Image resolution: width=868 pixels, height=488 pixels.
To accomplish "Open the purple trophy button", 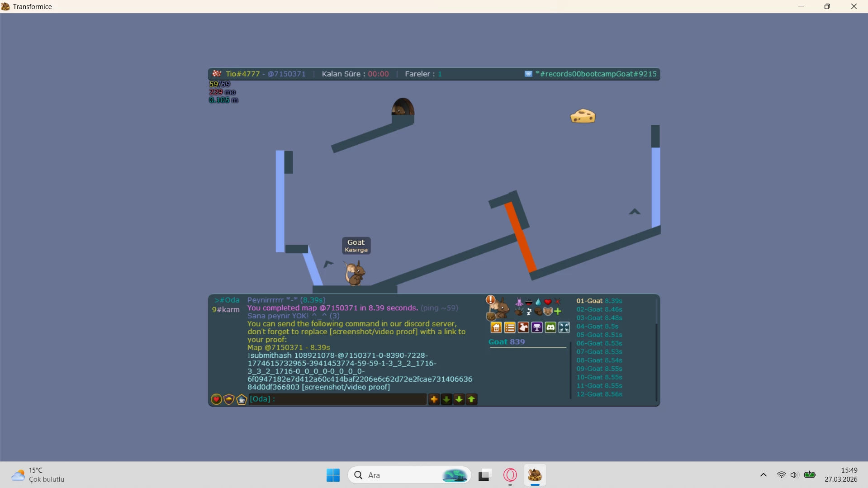I will coord(537,327).
